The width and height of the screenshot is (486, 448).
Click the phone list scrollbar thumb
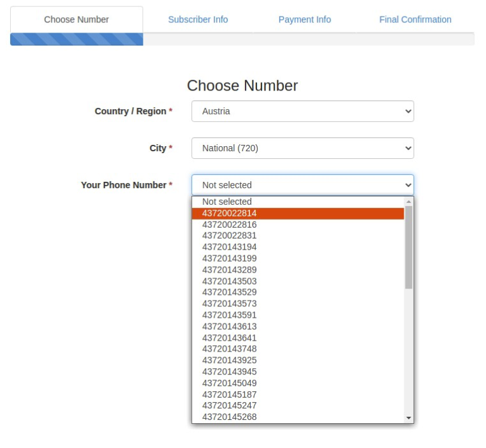409,248
